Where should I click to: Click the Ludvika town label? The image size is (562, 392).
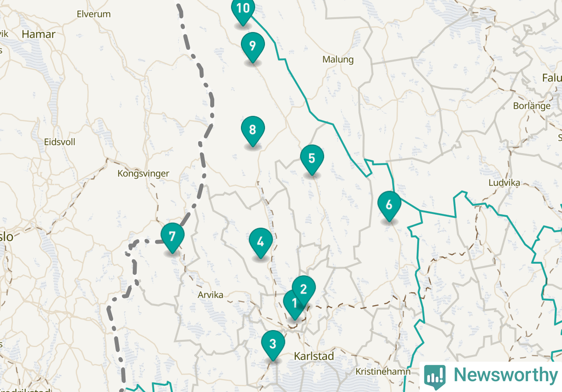pyautogui.click(x=504, y=183)
